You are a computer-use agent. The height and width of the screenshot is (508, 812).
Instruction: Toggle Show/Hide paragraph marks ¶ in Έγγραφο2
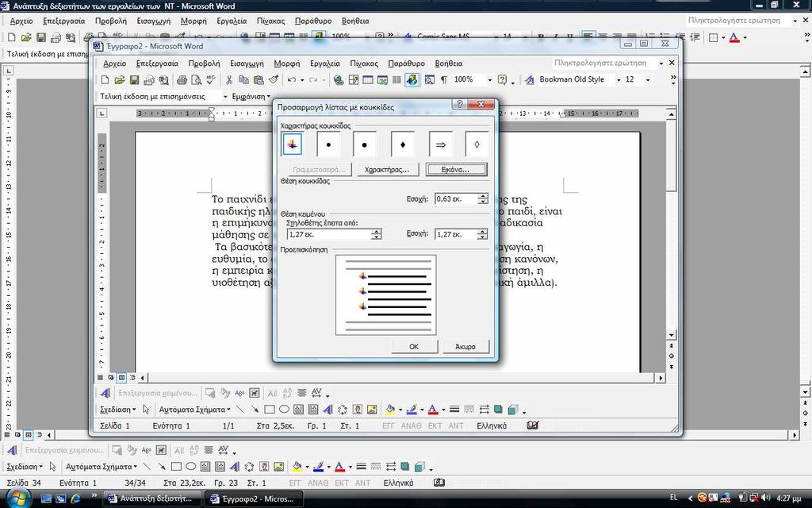pos(444,80)
